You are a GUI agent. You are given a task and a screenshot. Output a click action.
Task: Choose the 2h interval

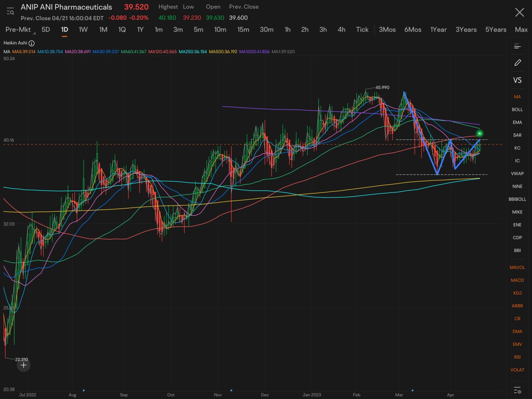[305, 30]
